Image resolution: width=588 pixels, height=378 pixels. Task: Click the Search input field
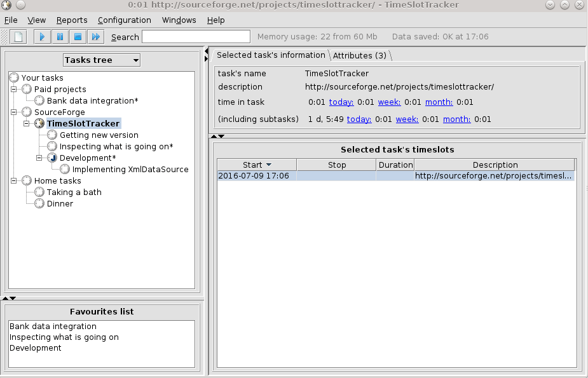coord(196,37)
